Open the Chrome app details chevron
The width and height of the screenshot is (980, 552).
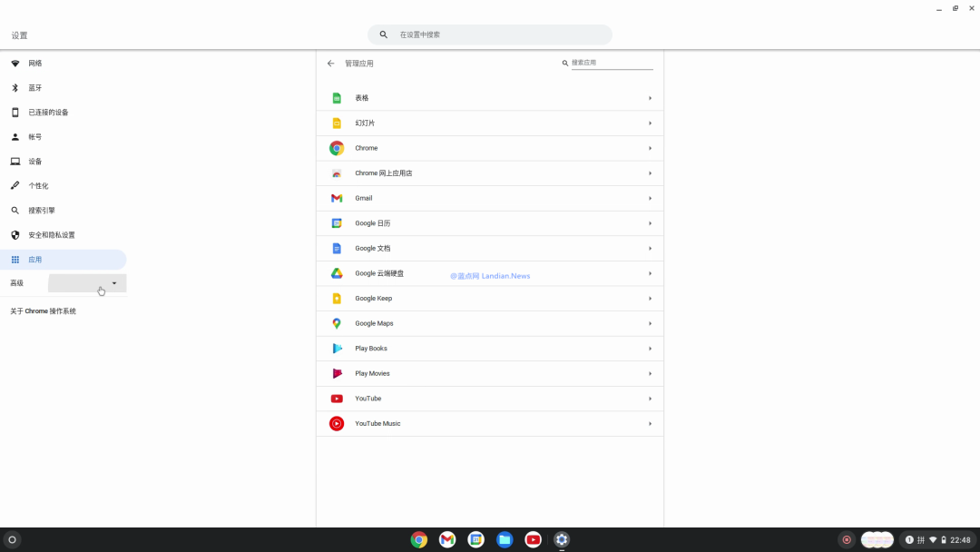[x=650, y=148]
